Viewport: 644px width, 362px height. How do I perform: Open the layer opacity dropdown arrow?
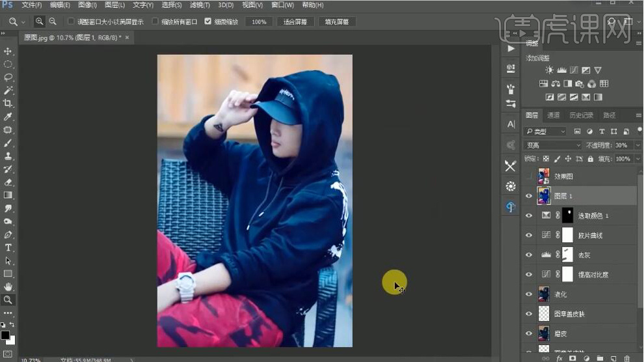pos(637,145)
